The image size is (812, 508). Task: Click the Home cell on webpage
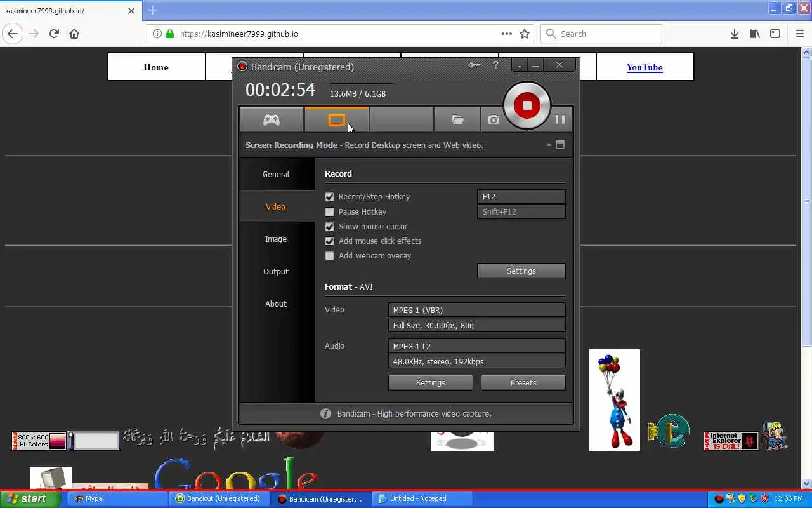pyautogui.click(x=156, y=67)
